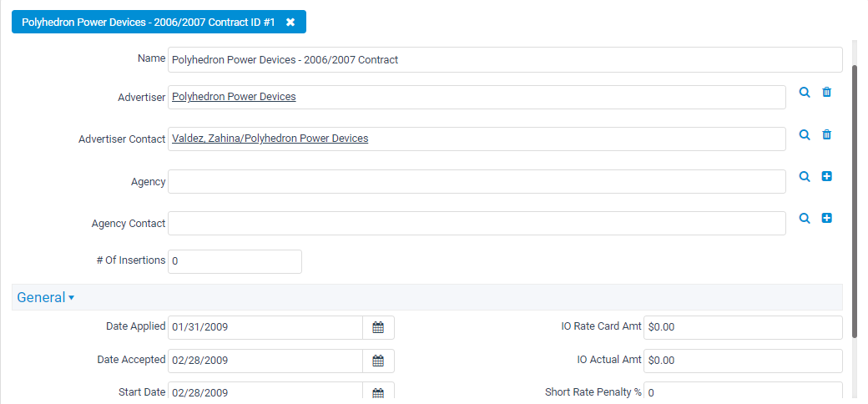
Task: Open the Valdez, Zahina contact link
Action: (270, 139)
